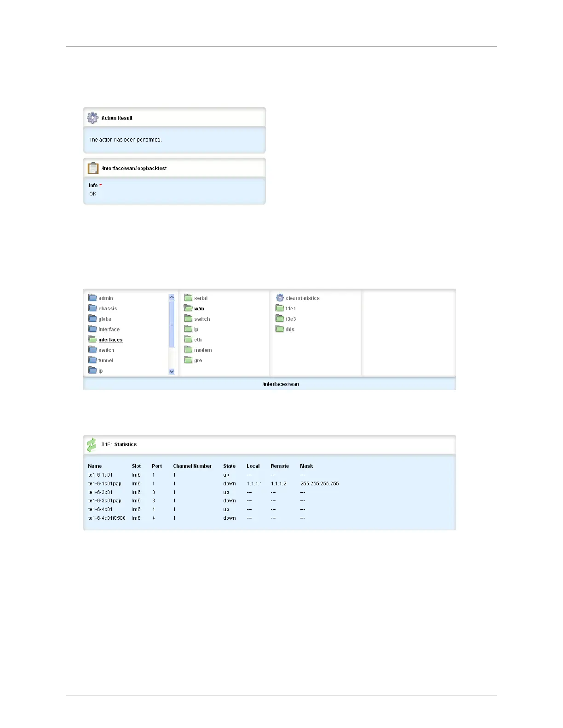Select row te1-6-1c01ppp
Image resolution: width=563 pixels, height=728 pixels.
(x=213, y=483)
